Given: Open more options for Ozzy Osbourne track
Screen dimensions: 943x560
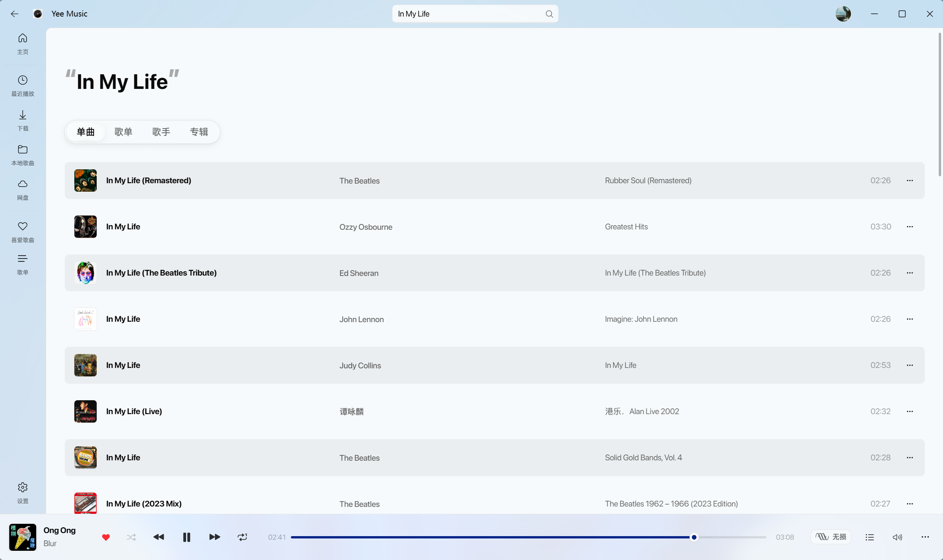Looking at the screenshot, I should [x=910, y=227].
